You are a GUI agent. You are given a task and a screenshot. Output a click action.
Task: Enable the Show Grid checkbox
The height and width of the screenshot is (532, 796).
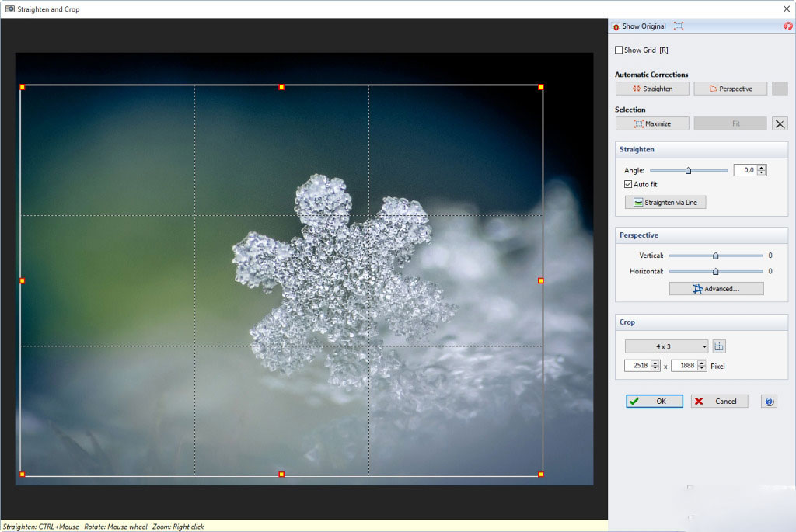[619, 50]
